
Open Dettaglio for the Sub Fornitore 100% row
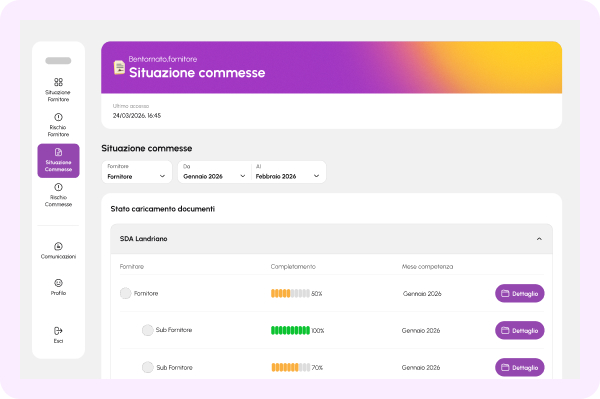pyautogui.click(x=520, y=330)
